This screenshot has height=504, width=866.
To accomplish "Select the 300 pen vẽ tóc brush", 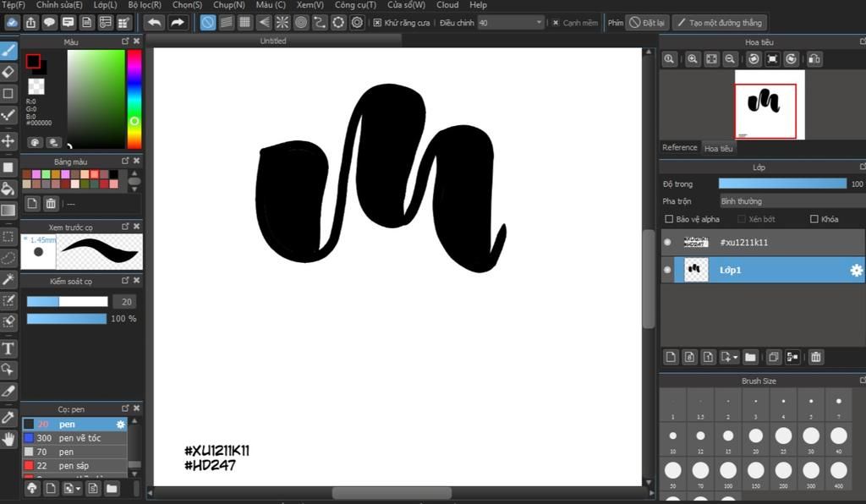I will 74,438.
